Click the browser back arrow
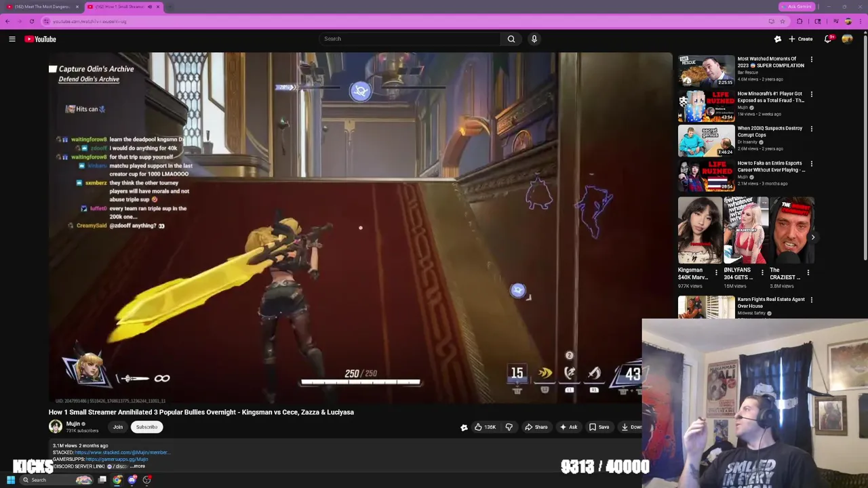This screenshot has height=488, width=868. tap(7, 21)
